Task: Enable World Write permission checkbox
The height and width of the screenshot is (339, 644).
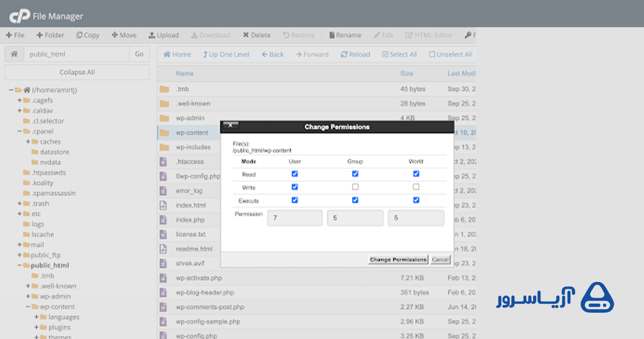Action: point(416,187)
